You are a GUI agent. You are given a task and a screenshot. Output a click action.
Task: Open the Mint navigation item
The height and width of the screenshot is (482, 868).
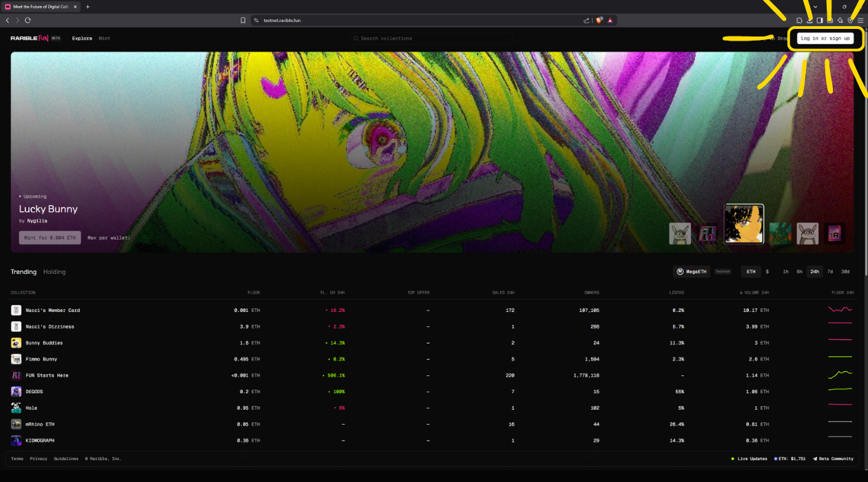click(105, 39)
